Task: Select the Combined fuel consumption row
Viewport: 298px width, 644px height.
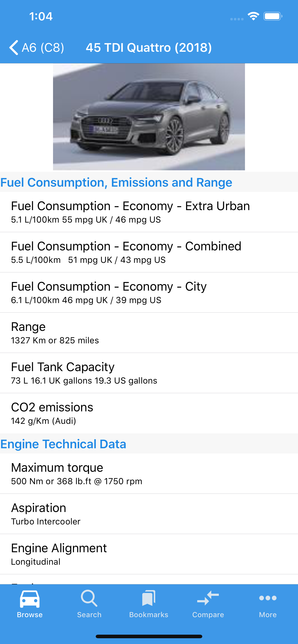Action: (149, 252)
